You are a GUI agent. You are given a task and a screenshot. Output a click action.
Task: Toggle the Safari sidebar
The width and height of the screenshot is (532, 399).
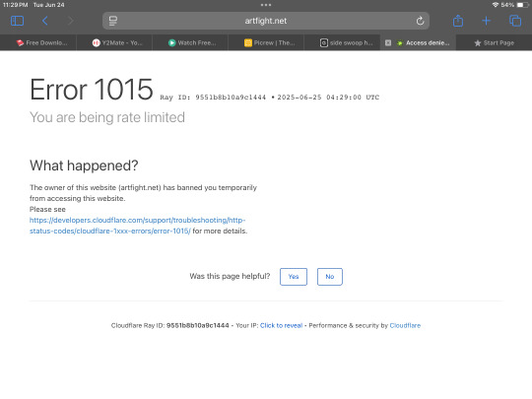(17, 21)
